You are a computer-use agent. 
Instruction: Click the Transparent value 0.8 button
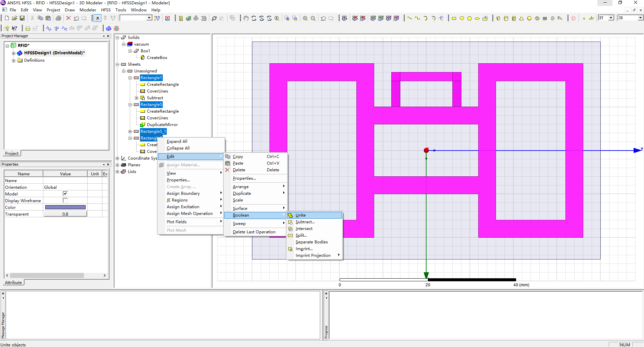tap(65, 214)
